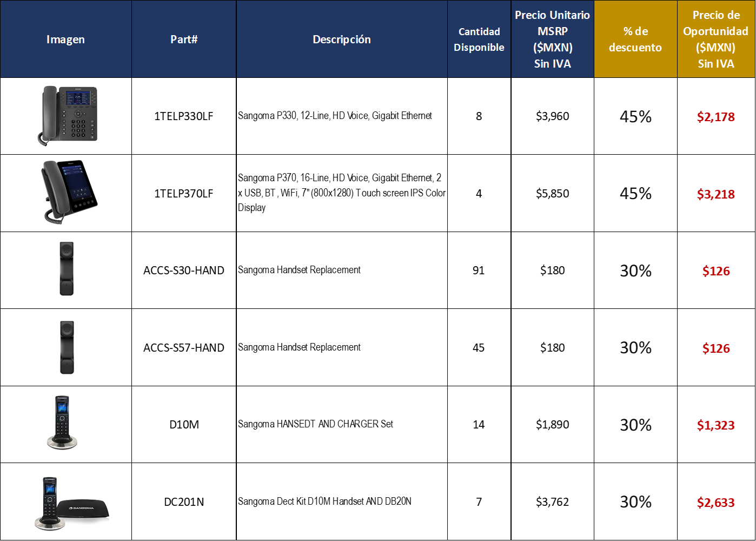
Task: Open the D10M cordless handset image
Action: [62, 423]
